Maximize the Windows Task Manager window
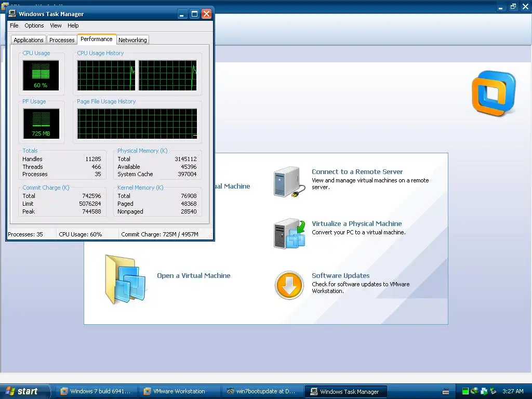 click(x=194, y=14)
